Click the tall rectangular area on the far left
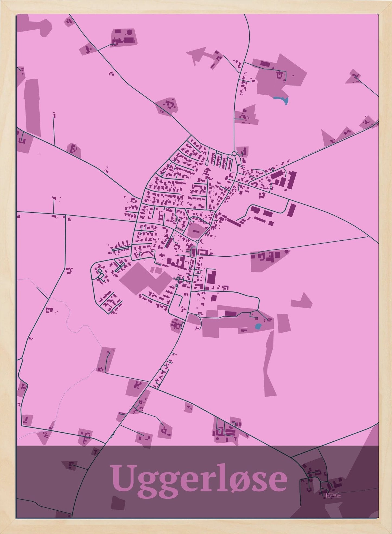 [x=32, y=107]
